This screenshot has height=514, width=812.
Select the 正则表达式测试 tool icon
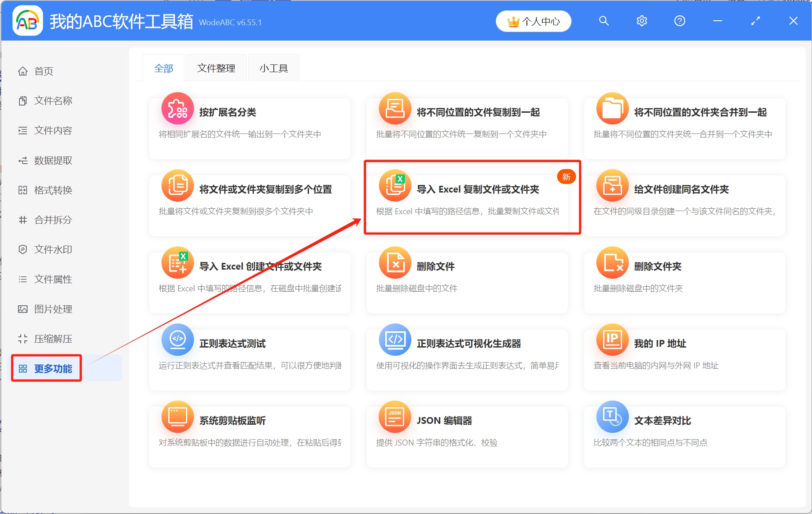177,340
